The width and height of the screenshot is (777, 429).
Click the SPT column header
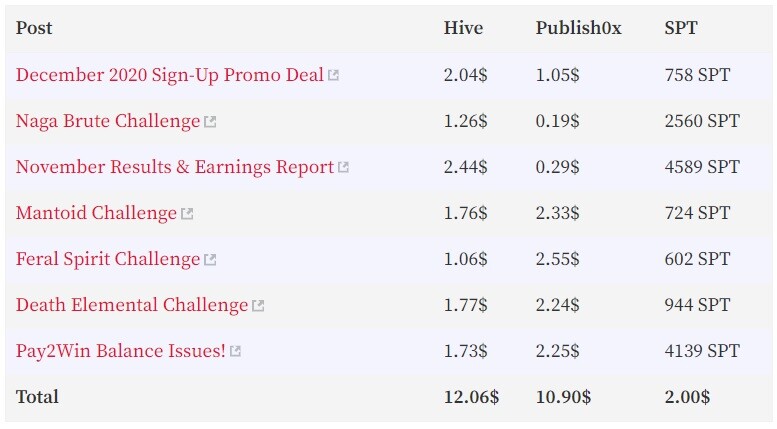coord(680,28)
